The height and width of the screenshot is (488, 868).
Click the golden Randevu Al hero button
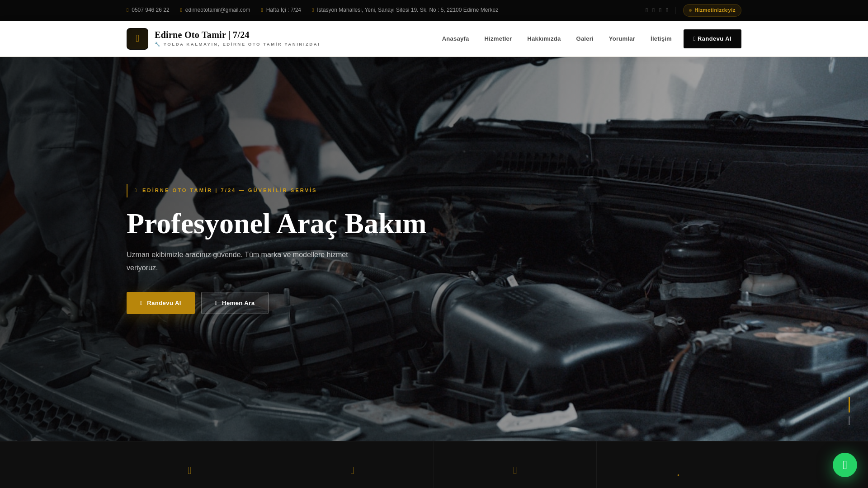tap(160, 303)
